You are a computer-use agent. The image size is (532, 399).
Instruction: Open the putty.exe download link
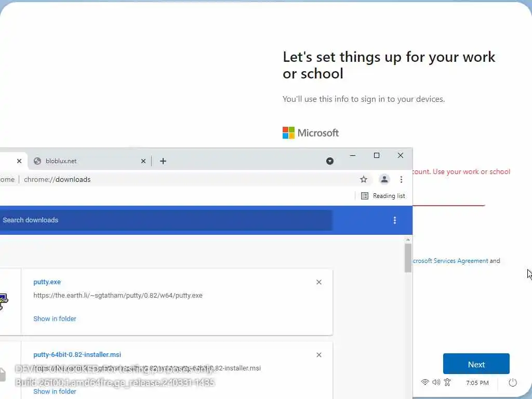[x=47, y=282]
